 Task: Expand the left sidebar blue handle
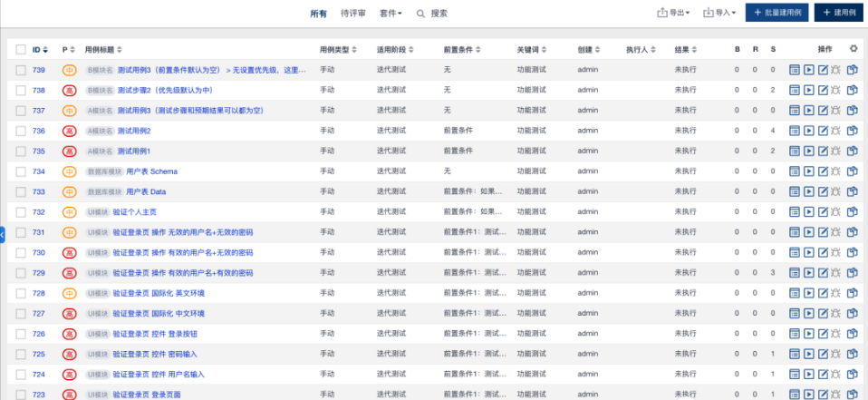[2, 235]
